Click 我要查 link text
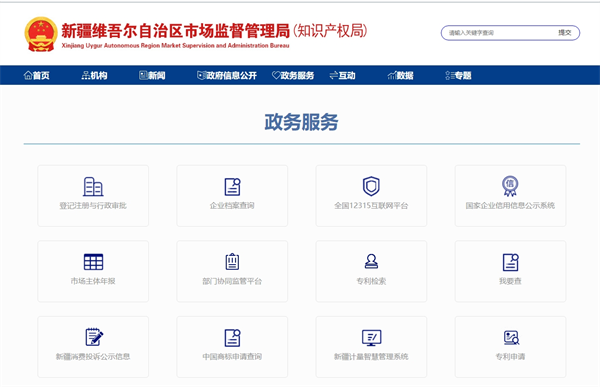The height and width of the screenshot is (387, 600). (510, 281)
